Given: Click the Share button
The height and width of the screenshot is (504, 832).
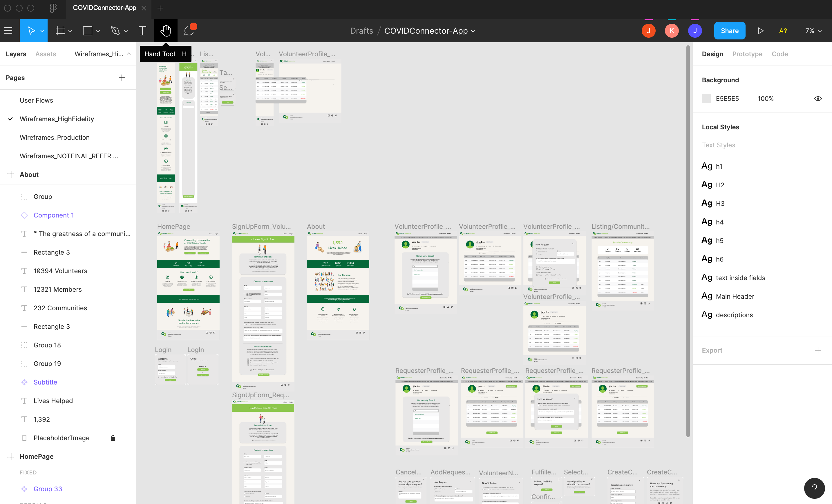Looking at the screenshot, I should (x=729, y=31).
